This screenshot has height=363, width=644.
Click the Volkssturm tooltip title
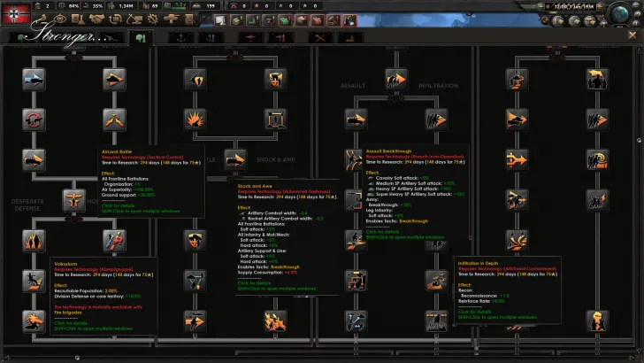tap(65, 264)
